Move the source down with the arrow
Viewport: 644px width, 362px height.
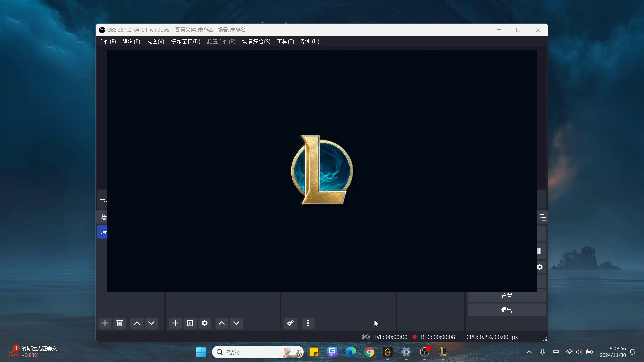coord(237,323)
